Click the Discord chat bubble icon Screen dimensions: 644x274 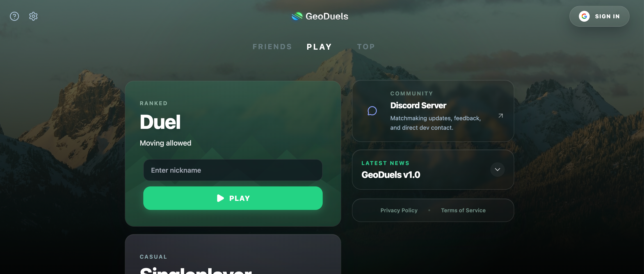[372, 111]
